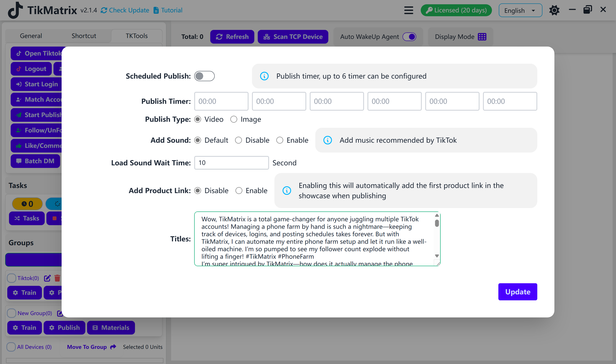Click the Refresh button

[x=232, y=37]
